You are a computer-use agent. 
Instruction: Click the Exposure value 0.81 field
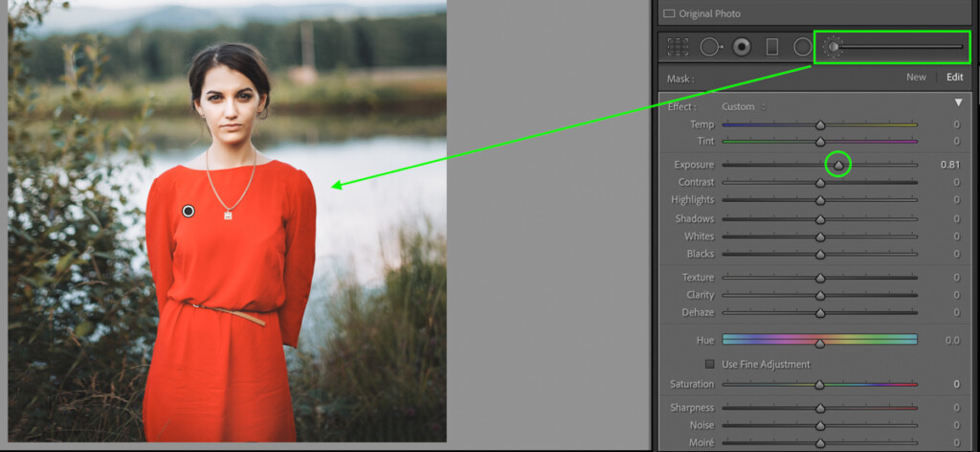click(x=950, y=165)
